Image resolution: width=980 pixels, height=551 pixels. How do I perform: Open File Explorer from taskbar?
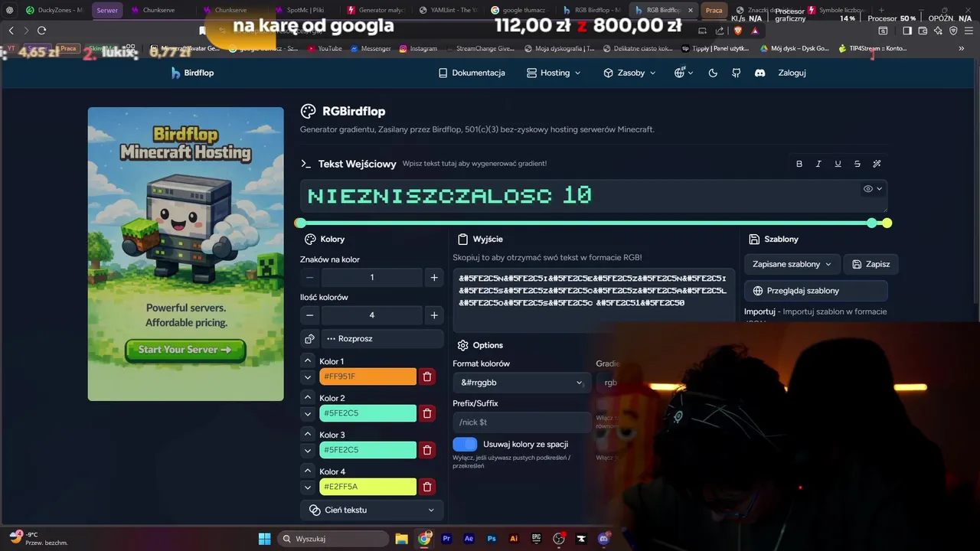[401, 539]
